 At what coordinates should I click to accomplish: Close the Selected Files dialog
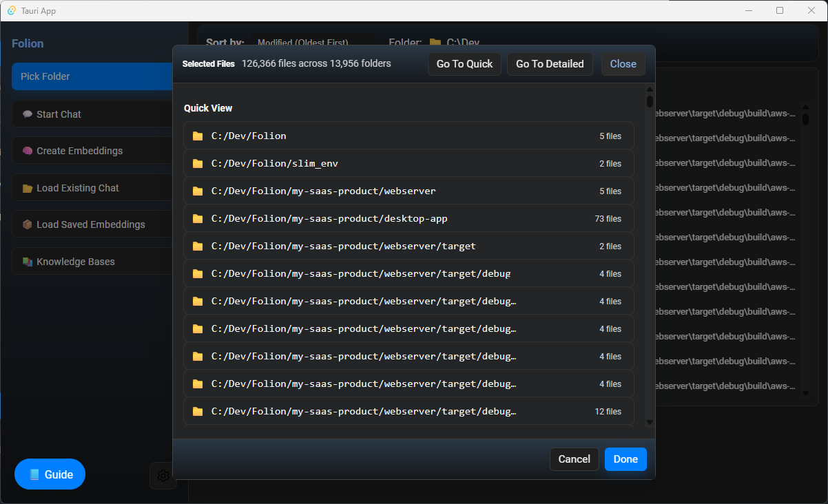(x=623, y=64)
